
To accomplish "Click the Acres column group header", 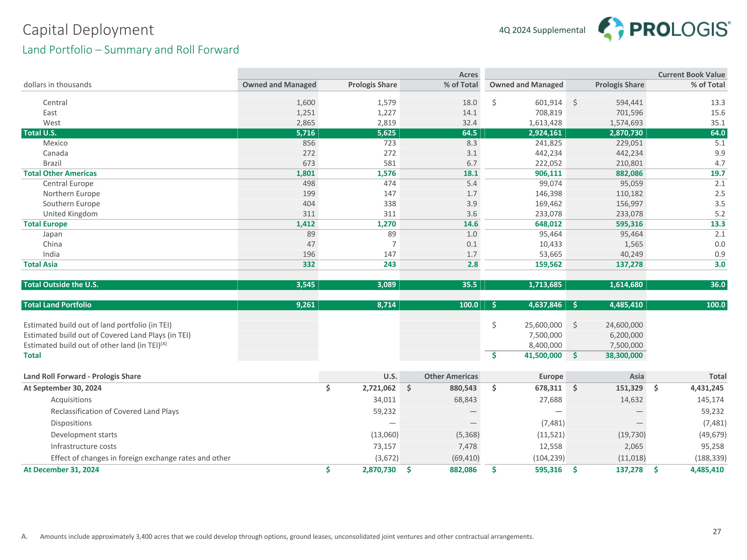I will (x=468, y=75).
